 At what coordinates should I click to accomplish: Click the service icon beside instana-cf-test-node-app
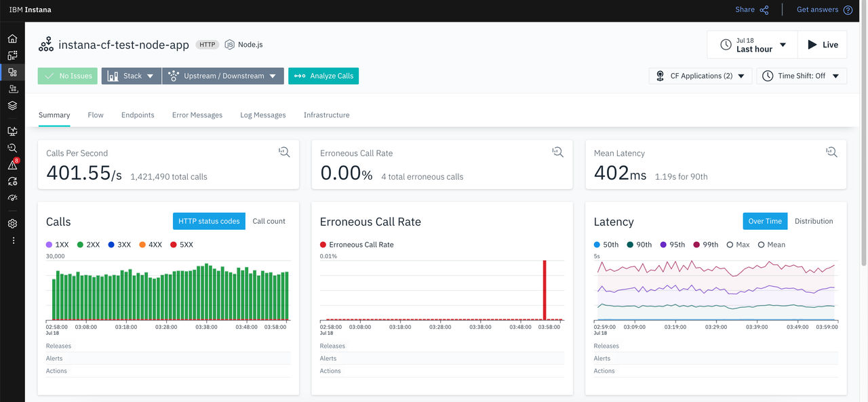(46, 45)
